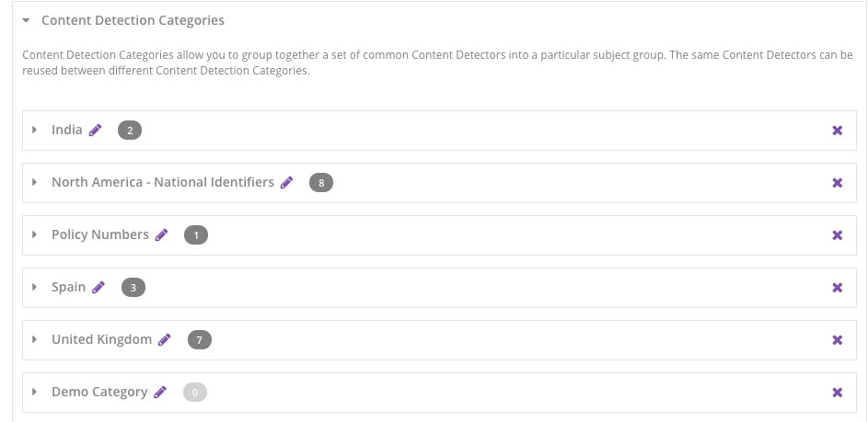This screenshot has width=868, height=422.
Task: Open the United Kingdom category label
Action: point(101,339)
